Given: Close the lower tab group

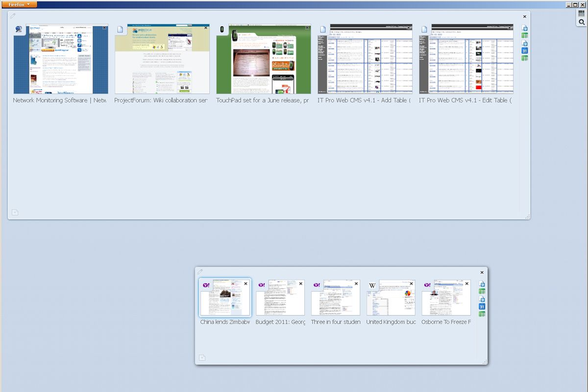Looking at the screenshot, I should click(482, 272).
